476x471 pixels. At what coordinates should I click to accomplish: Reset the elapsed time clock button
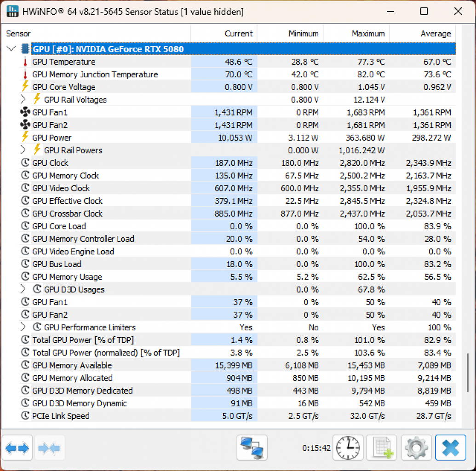[348, 448]
